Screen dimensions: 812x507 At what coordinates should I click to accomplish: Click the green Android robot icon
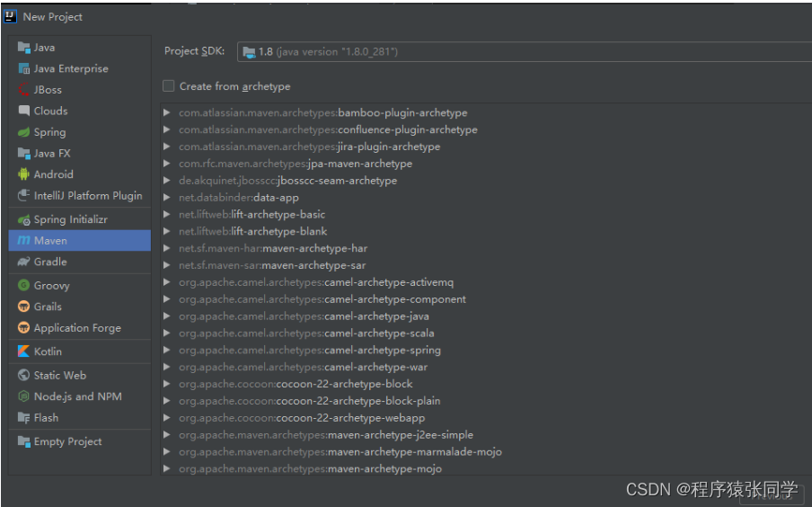pyautogui.click(x=24, y=174)
